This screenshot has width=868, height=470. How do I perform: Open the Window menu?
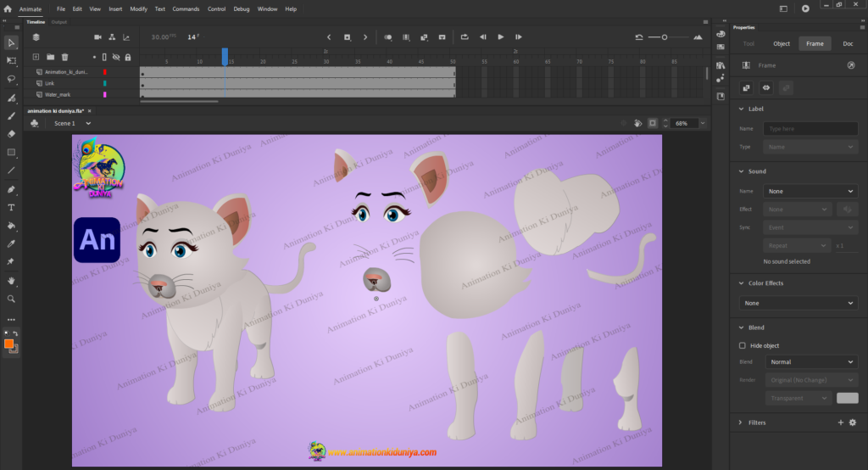pyautogui.click(x=267, y=8)
